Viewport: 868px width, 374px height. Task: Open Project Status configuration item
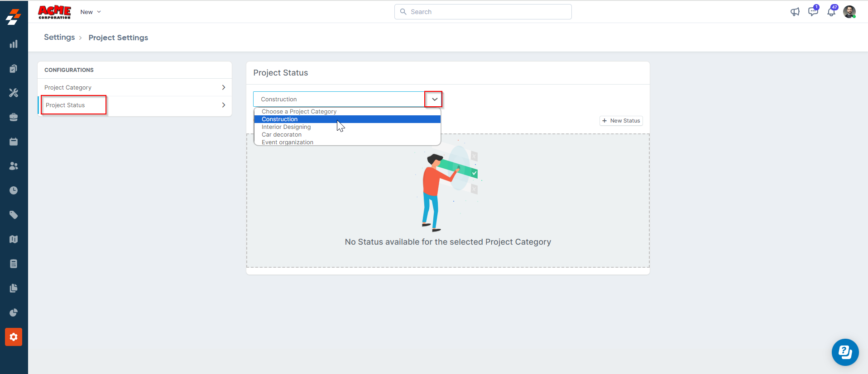coord(135,105)
